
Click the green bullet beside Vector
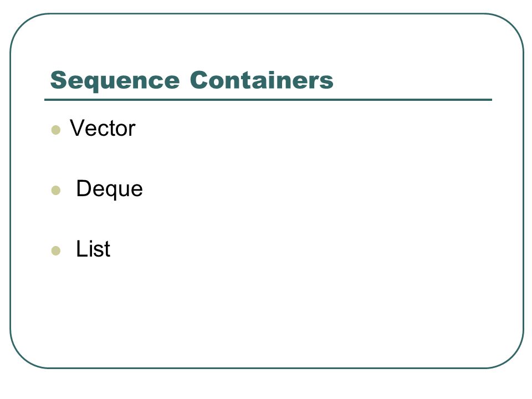55,130
